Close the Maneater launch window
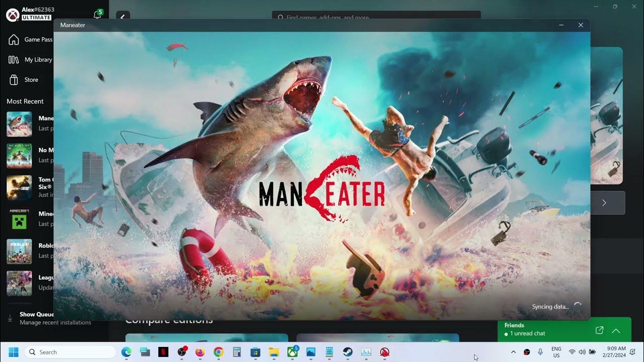The image size is (644, 362). coord(581,25)
